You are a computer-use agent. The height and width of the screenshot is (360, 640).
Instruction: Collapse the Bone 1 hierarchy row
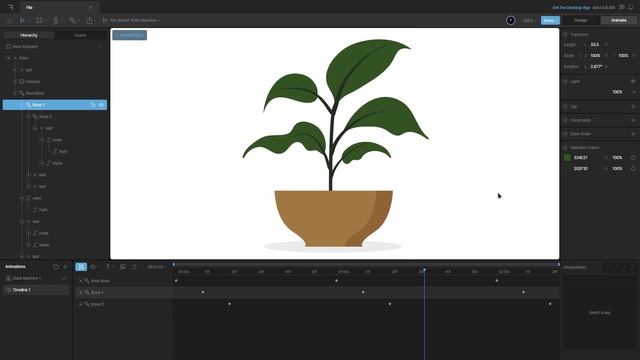point(22,105)
